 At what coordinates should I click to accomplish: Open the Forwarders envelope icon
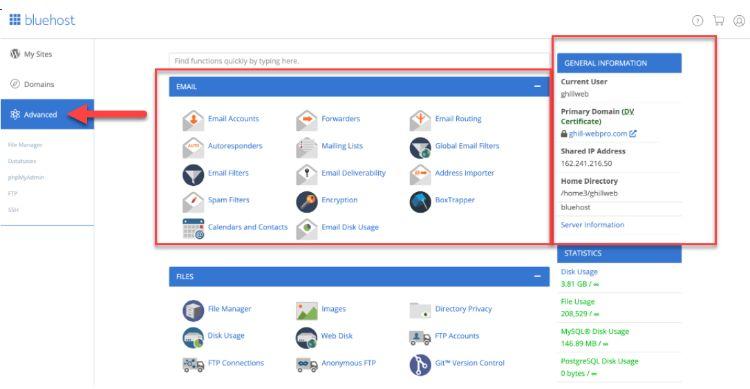coord(307,120)
